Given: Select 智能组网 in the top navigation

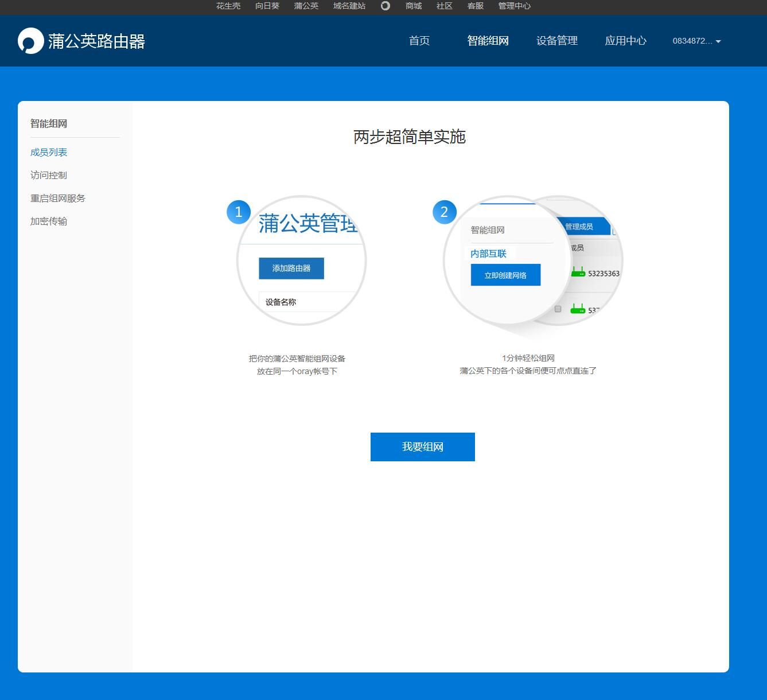Looking at the screenshot, I should [488, 41].
